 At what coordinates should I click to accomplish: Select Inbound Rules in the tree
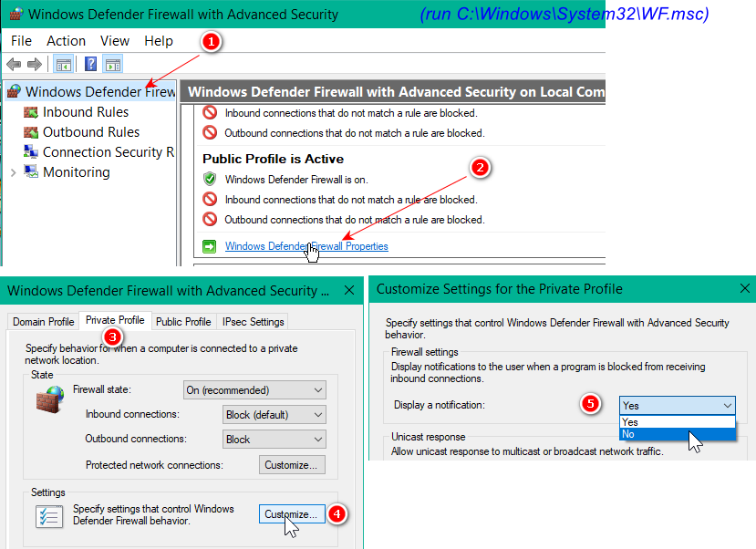pos(86,112)
